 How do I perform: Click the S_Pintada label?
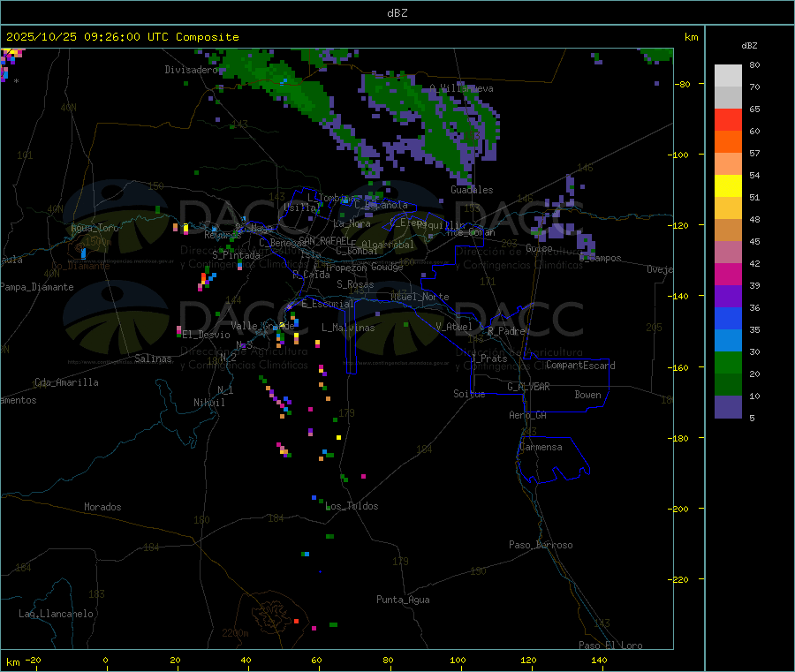236,255
